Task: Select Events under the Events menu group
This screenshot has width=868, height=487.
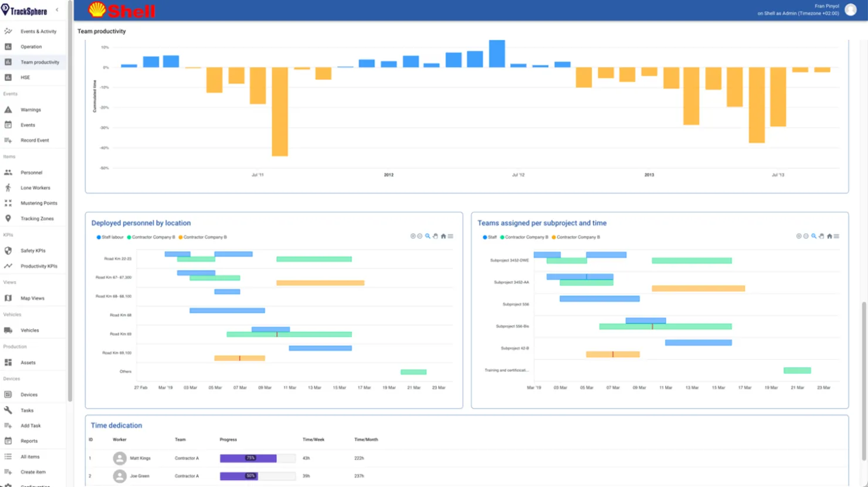Action: coord(28,125)
